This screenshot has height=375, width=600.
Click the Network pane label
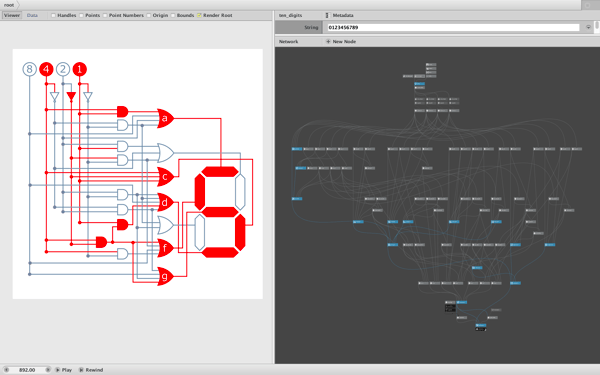[288, 41]
